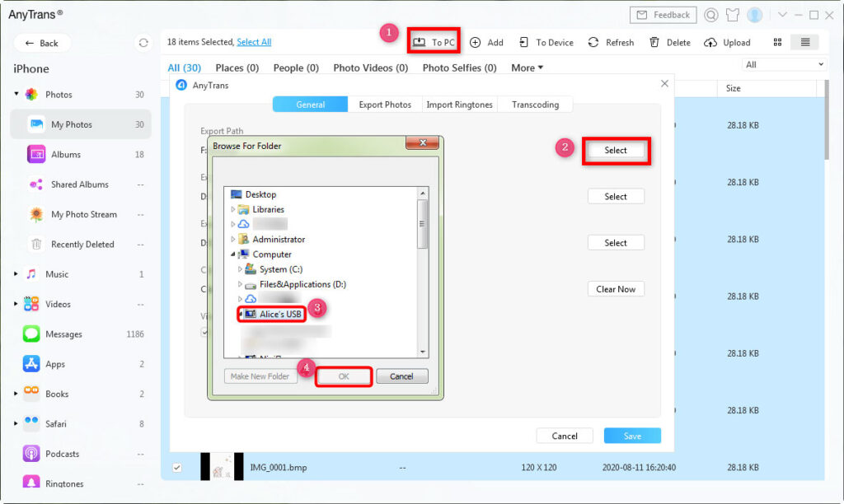
Task: Open Shared Albums in sidebar
Action: 81,184
